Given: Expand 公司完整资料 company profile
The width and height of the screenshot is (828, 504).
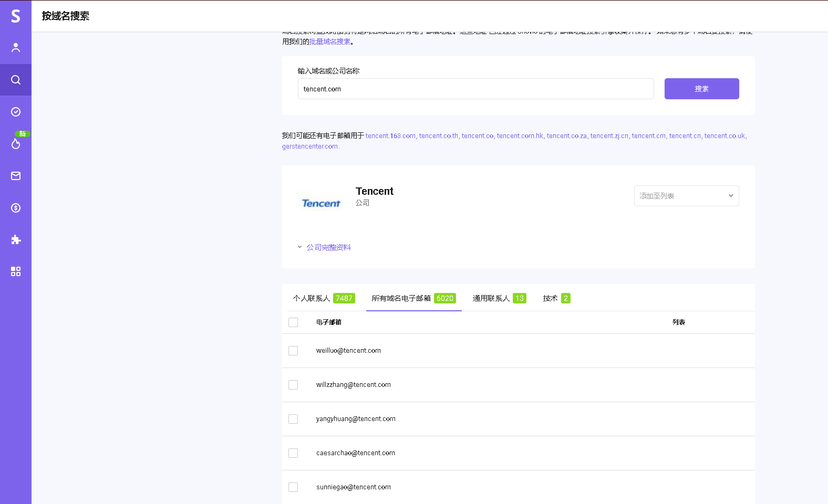Looking at the screenshot, I should coord(328,247).
